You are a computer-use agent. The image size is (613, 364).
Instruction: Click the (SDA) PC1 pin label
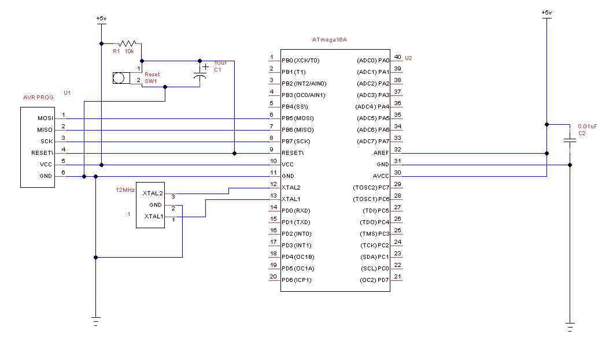click(375, 257)
